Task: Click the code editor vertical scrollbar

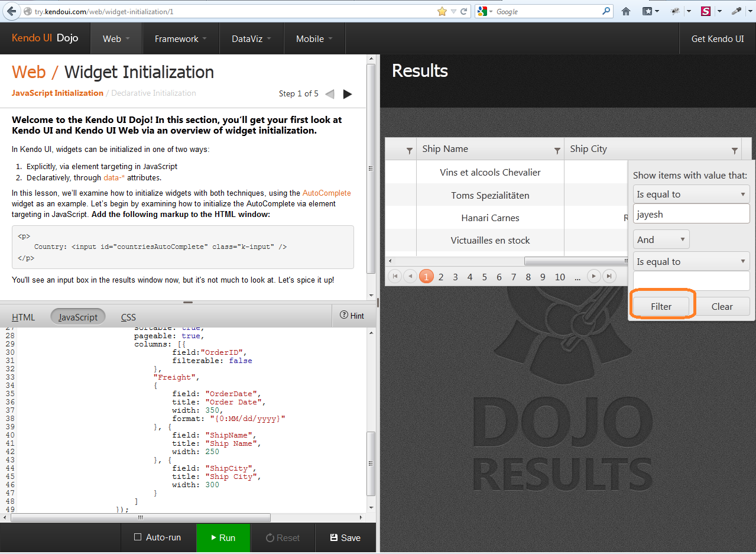Action: pyautogui.click(x=371, y=464)
